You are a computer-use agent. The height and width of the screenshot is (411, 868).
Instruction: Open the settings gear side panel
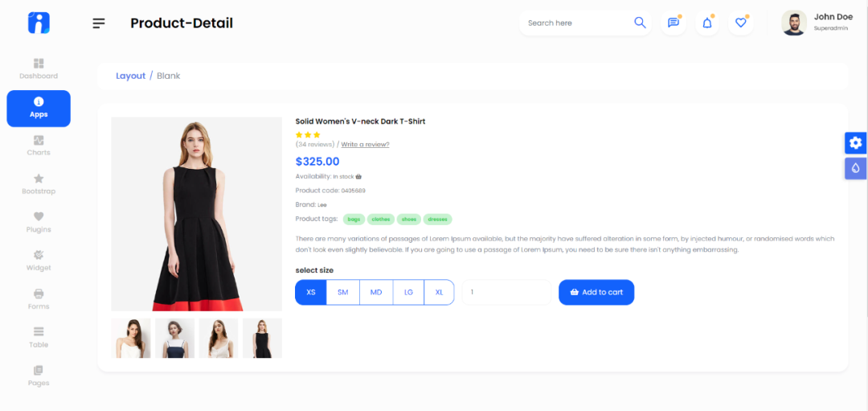(856, 143)
